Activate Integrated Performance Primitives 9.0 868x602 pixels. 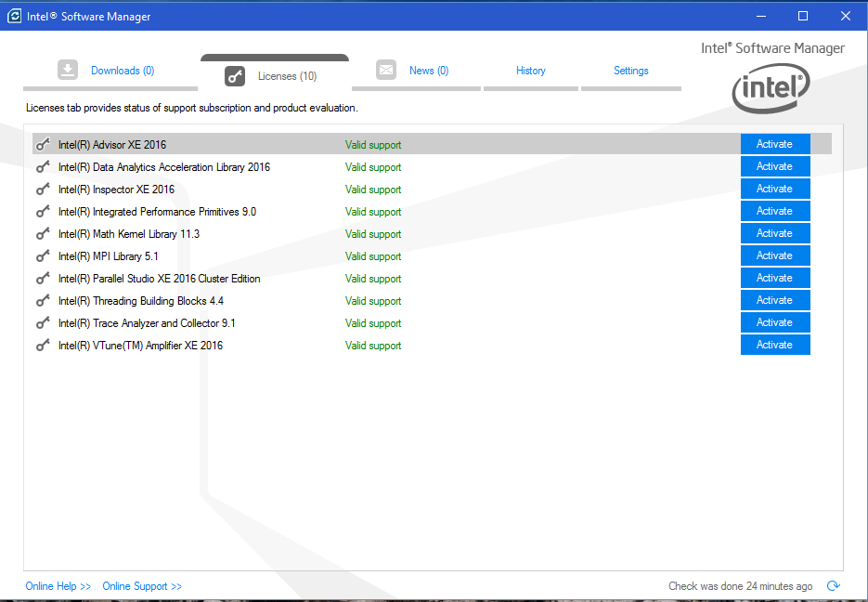click(775, 211)
